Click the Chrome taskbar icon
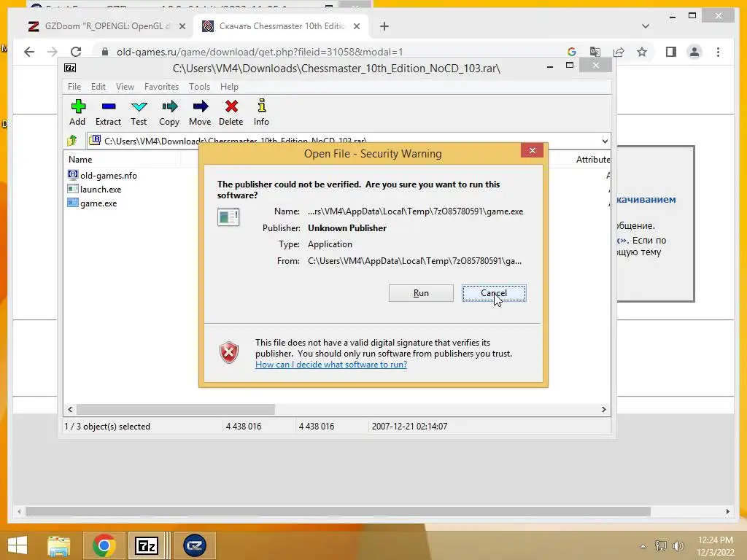The width and height of the screenshot is (747, 560). click(x=104, y=545)
